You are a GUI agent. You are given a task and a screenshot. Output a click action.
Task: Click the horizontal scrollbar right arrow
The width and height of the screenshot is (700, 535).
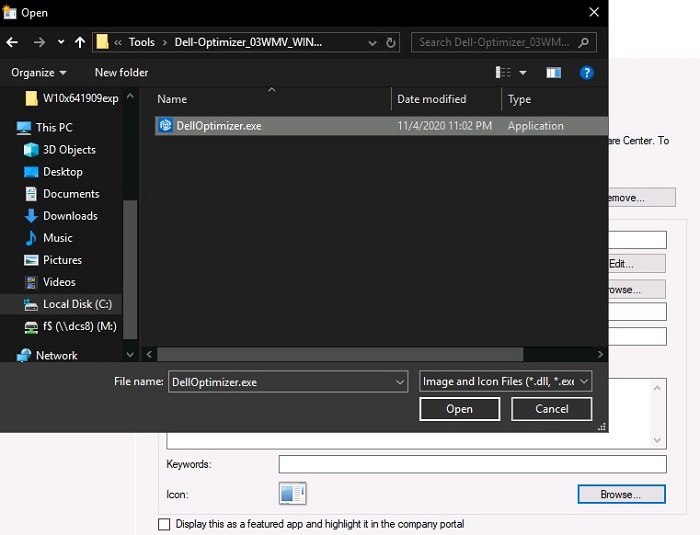coord(600,355)
